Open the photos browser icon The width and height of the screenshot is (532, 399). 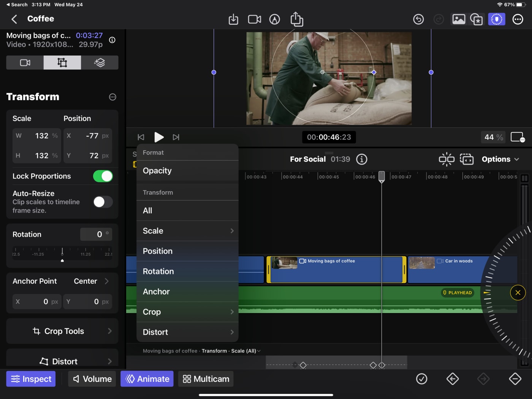(459, 19)
